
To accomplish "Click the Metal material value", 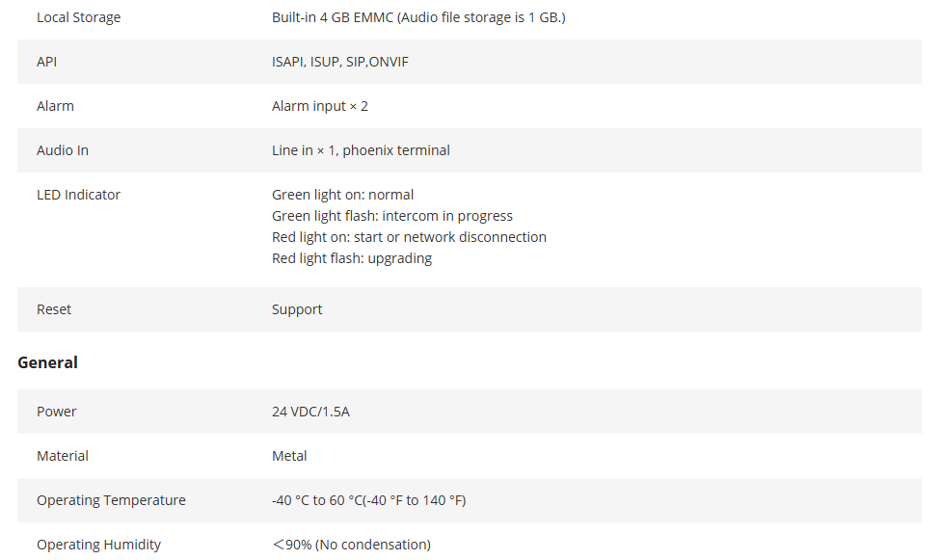I will 289,456.
